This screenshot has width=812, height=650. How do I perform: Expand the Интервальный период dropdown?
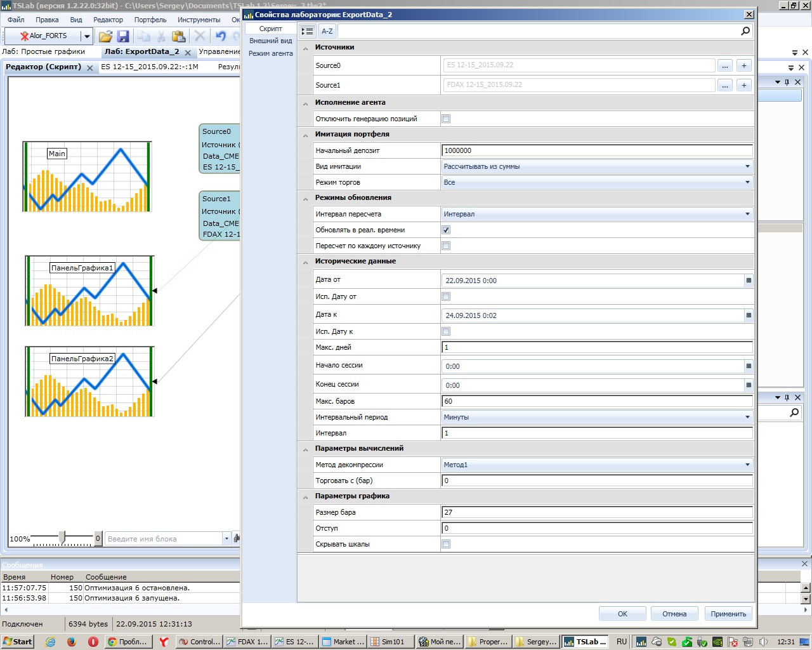pos(747,417)
